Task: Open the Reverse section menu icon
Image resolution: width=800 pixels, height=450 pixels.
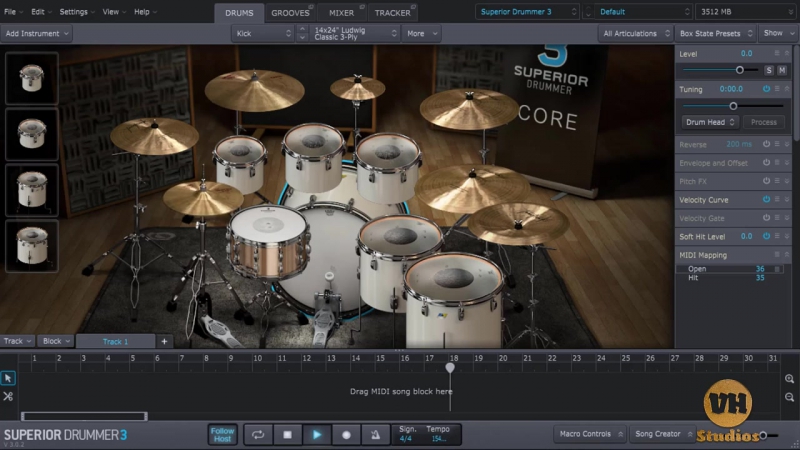Action: pos(777,144)
